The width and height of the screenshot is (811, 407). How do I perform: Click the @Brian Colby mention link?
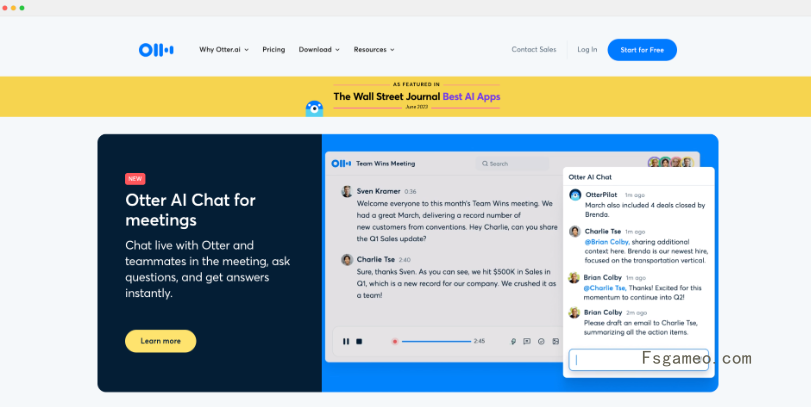pyautogui.click(x=607, y=242)
